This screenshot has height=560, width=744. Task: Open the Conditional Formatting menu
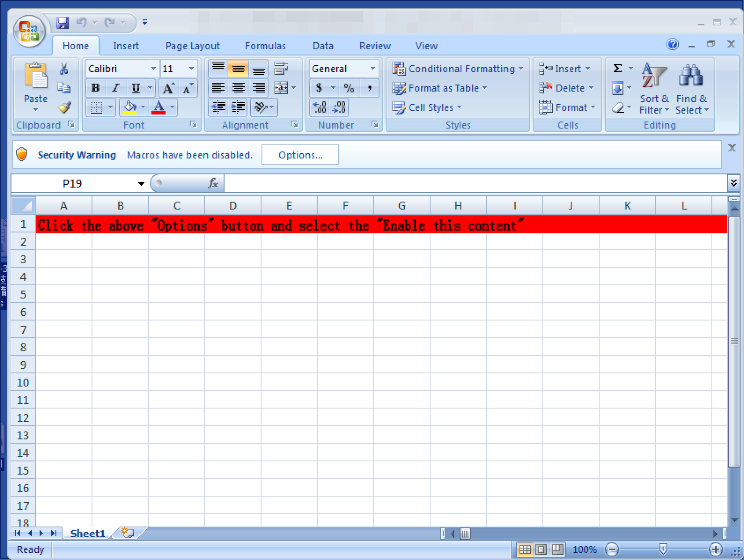(x=458, y=69)
